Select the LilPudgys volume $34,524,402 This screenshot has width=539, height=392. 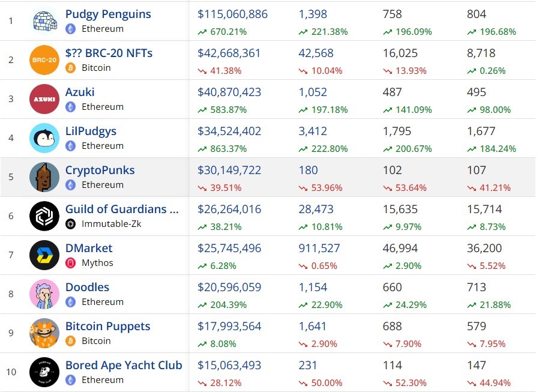pos(229,131)
